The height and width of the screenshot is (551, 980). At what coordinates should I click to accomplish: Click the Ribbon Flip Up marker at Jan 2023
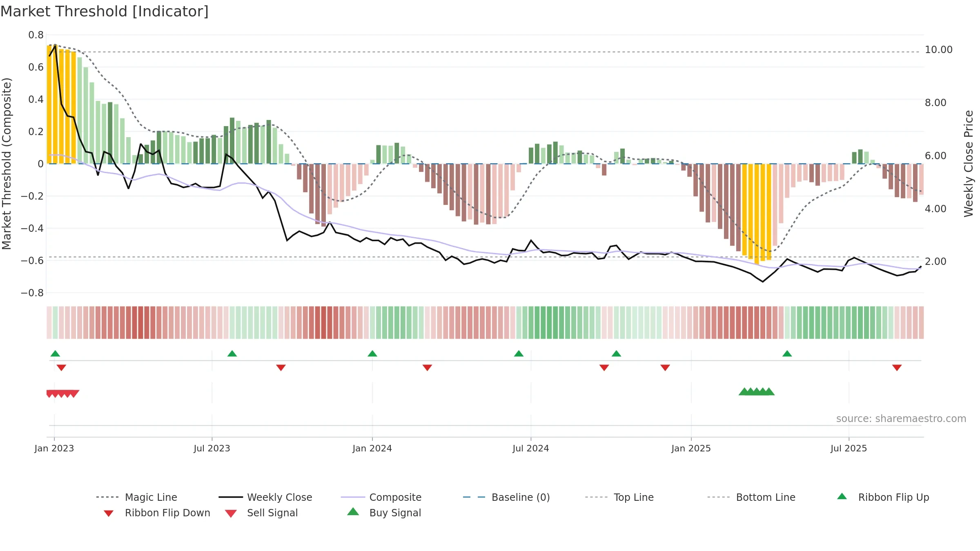55,353
